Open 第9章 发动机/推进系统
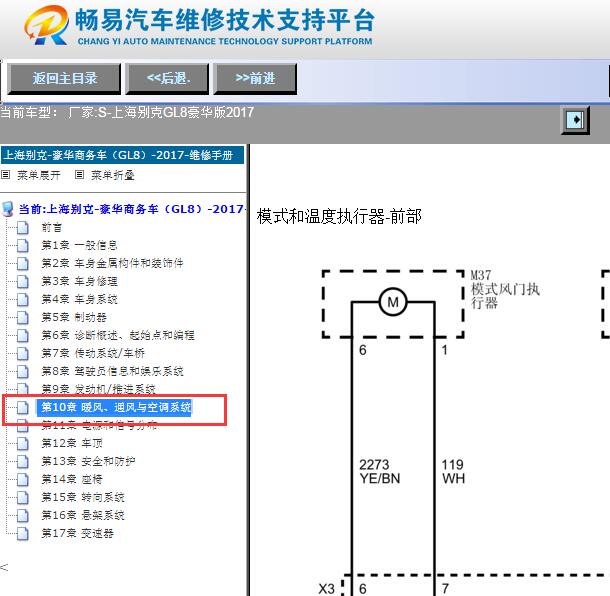Image resolution: width=610 pixels, height=596 pixels. (x=98, y=389)
